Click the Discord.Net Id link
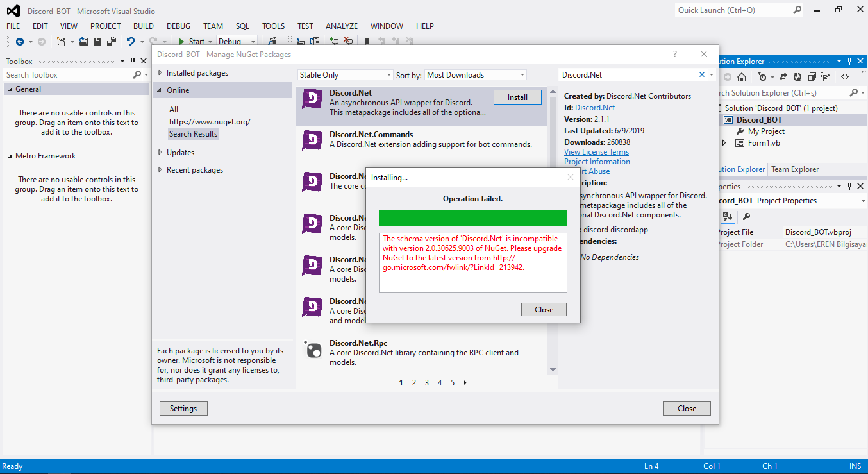 point(595,108)
